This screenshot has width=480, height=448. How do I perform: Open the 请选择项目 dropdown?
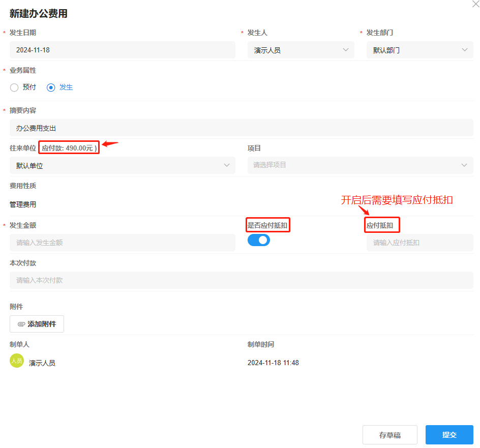[359, 165]
